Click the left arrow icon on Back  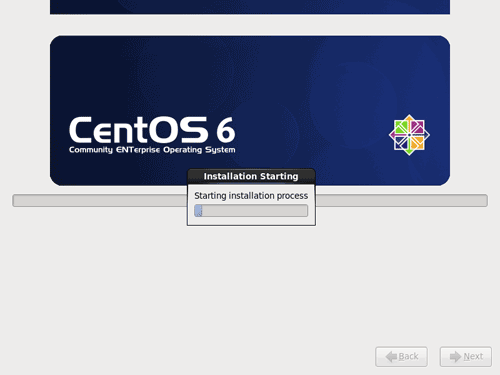coord(391,357)
